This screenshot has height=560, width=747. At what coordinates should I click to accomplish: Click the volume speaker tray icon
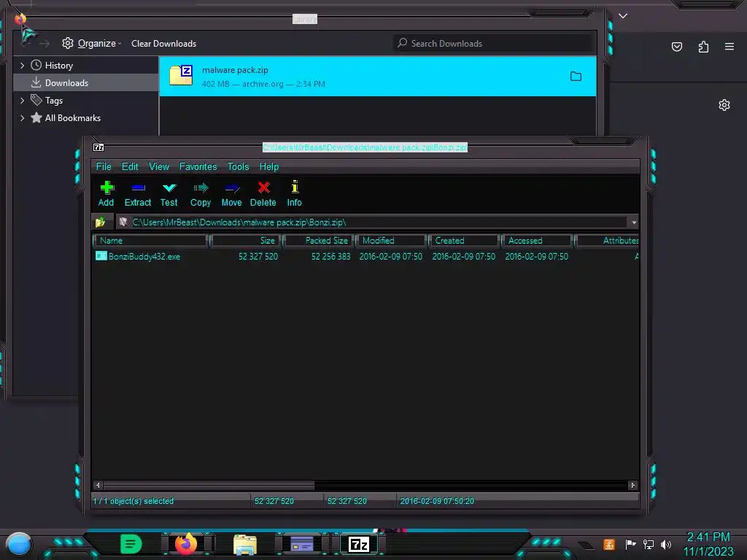pos(666,544)
